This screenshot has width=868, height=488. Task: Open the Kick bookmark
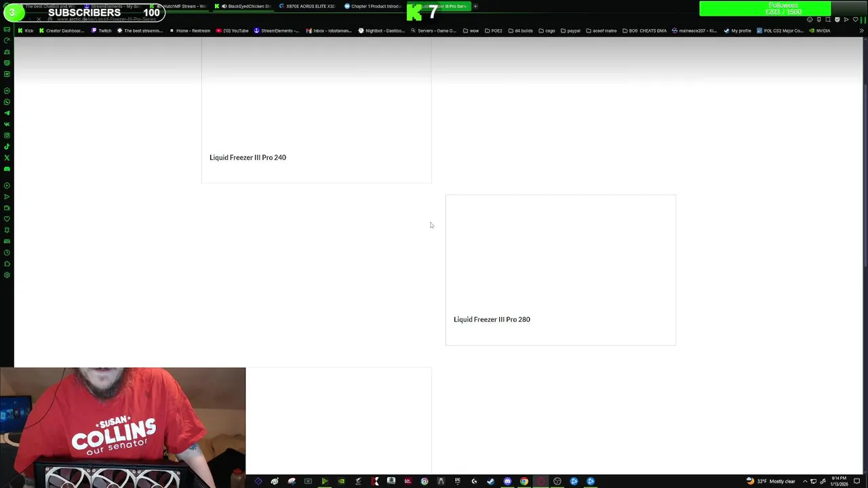click(x=26, y=30)
